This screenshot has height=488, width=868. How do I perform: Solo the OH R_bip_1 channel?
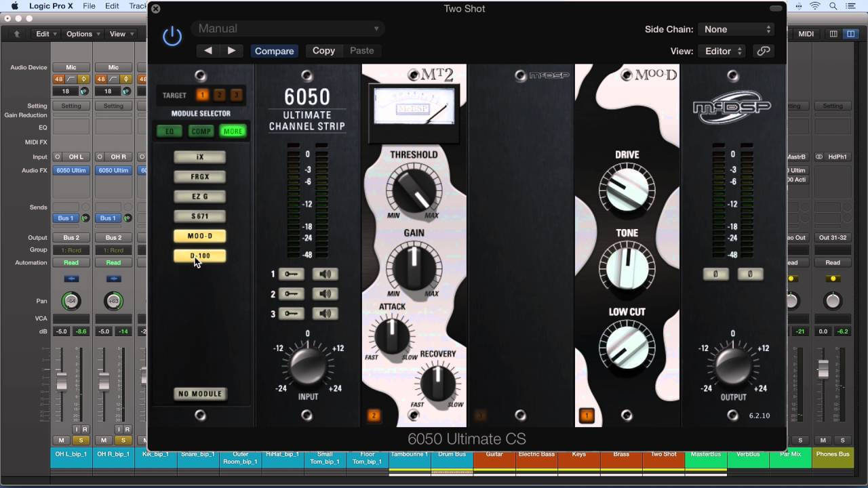tap(123, 441)
